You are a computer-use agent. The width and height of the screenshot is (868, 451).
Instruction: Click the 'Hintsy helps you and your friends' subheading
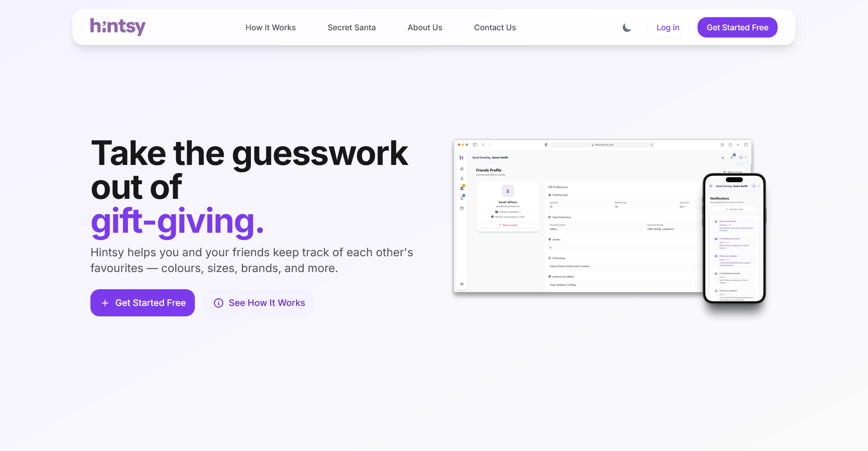(x=252, y=260)
